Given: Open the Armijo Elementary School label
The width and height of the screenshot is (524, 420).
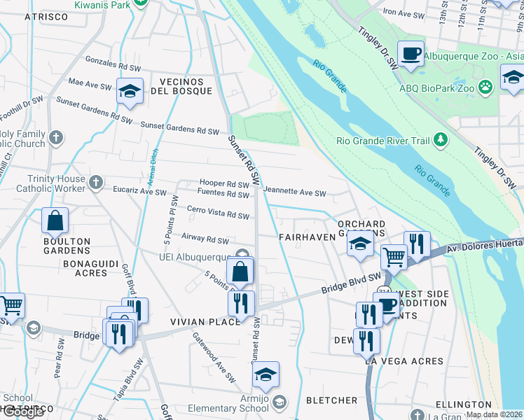Looking at the screenshot, I should tap(228, 403).
